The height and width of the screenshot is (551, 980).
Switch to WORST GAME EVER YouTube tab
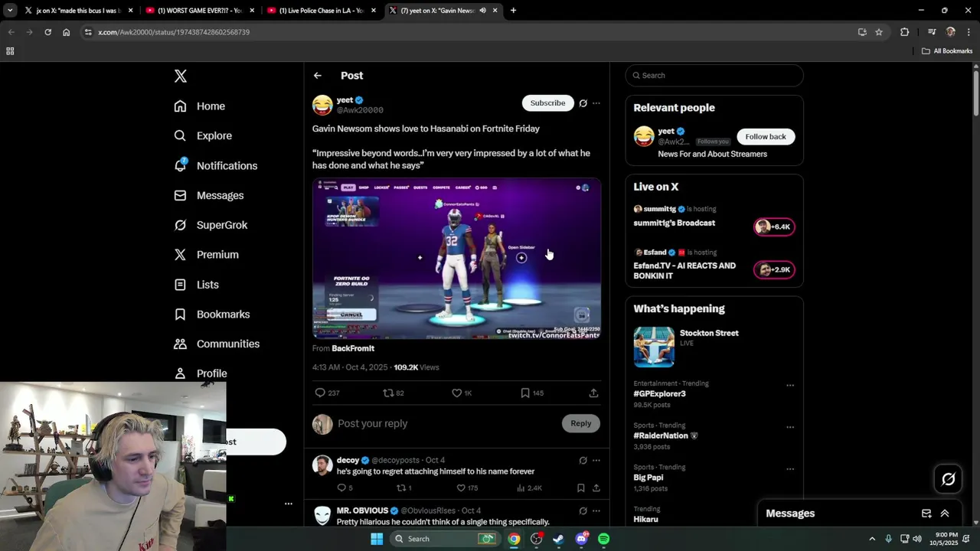pyautogui.click(x=200, y=11)
